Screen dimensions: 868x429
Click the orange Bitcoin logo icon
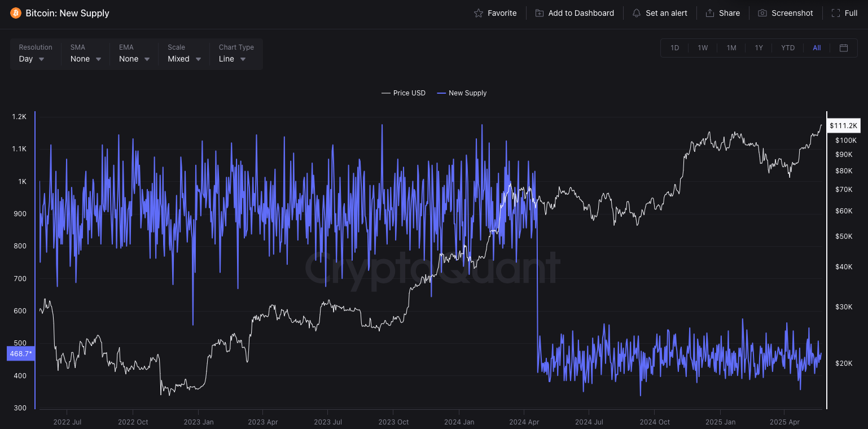point(16,13)
